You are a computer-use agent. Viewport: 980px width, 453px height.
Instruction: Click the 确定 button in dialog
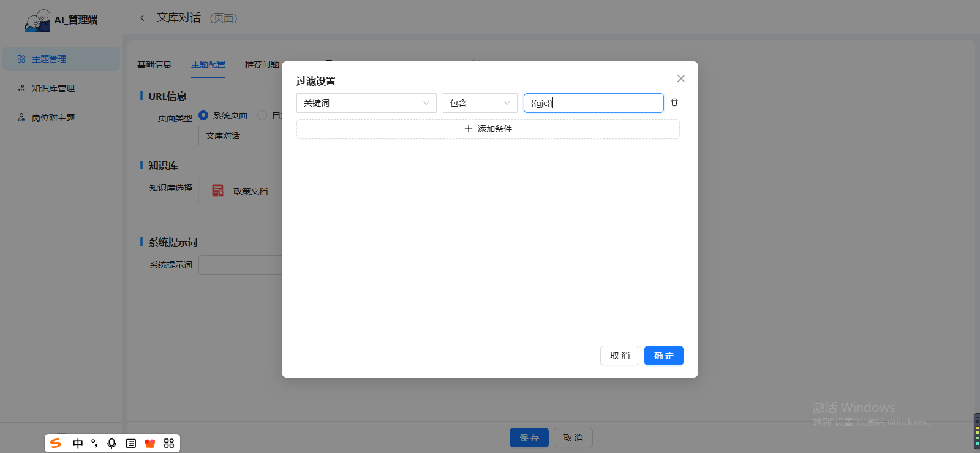[x=663, y=356]
